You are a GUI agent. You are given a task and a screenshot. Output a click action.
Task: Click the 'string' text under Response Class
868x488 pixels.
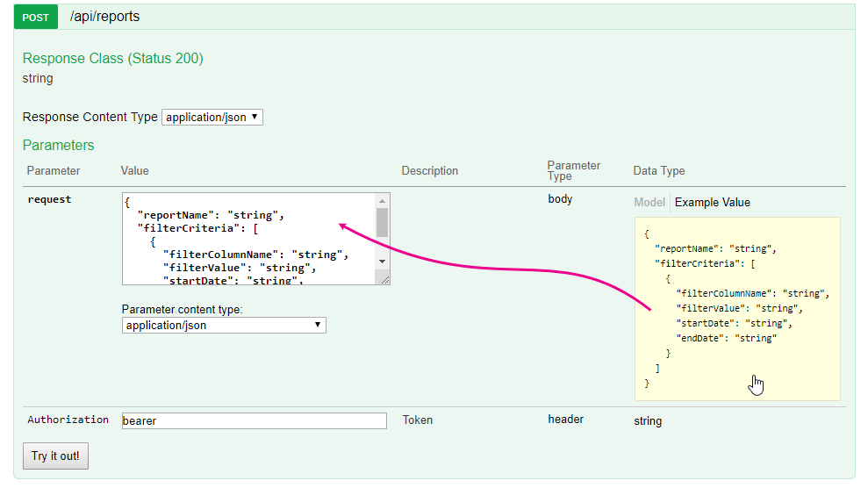[38, 79]
